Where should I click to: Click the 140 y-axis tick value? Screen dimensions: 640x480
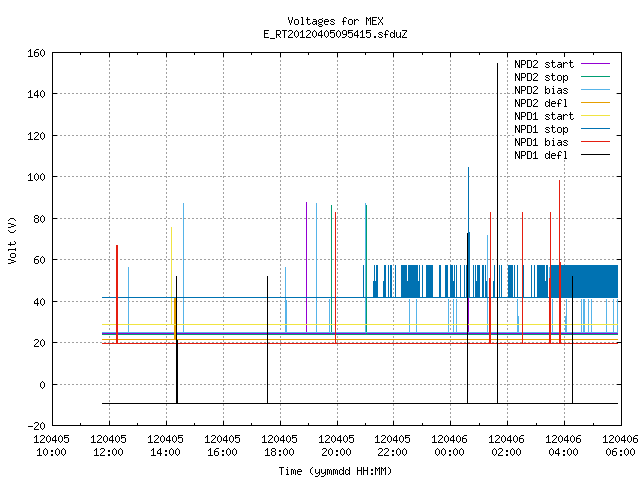pyautogui.click(x=36, y=94)
